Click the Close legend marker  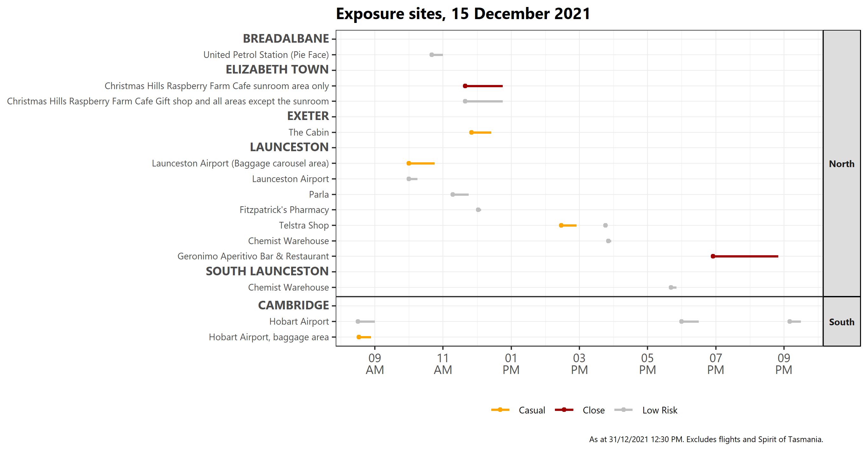click(x=564, y=410)
